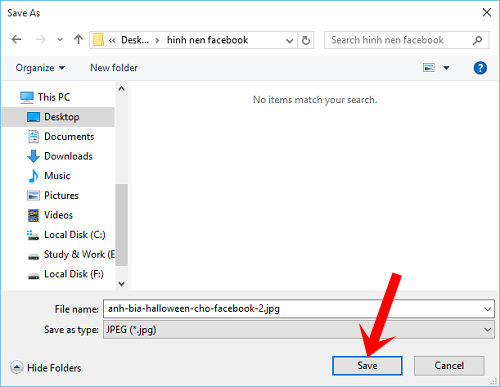Screen dimensions: 500x387
Task: Click the Pictures icon in tree
Action: pos(33,196)
